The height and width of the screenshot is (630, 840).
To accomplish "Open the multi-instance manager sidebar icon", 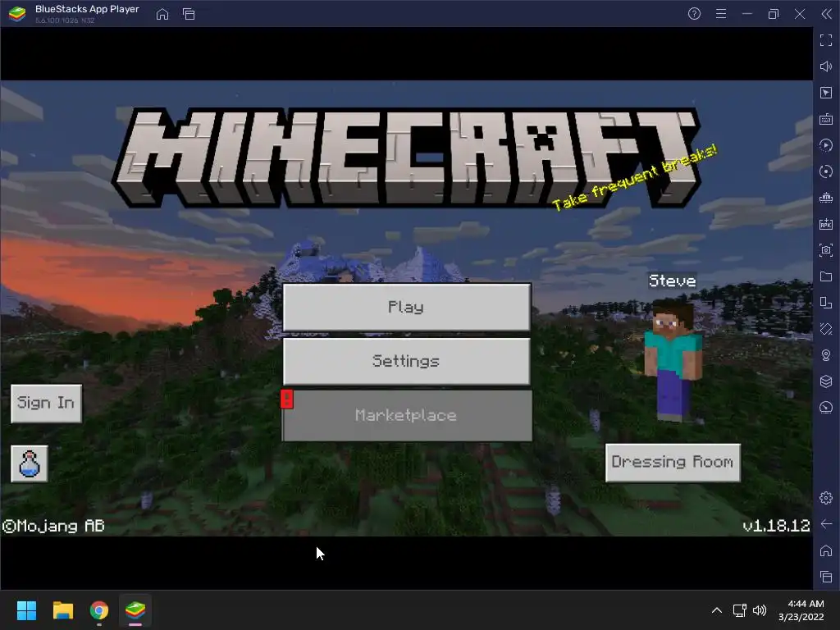I will (826, 198).
